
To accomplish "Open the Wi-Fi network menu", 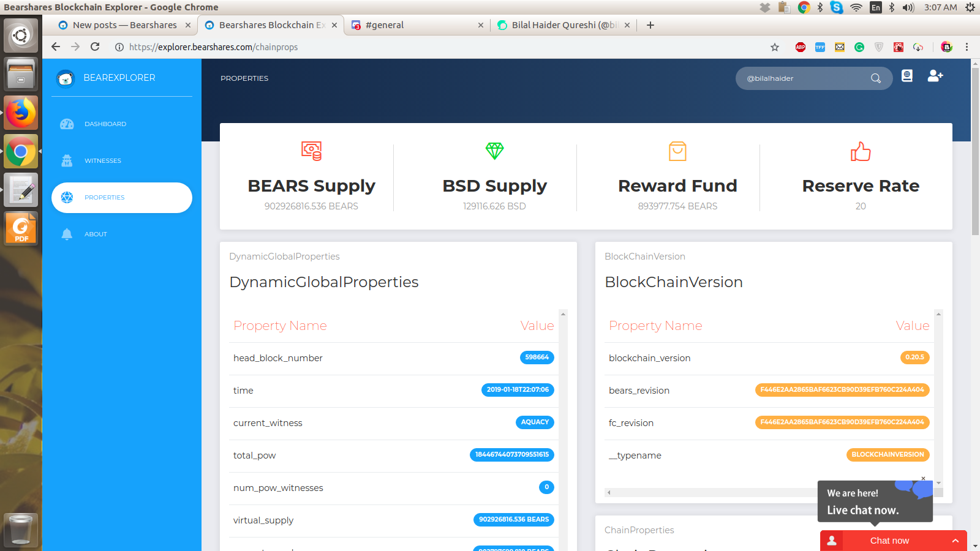I will pyautogui.click(x=856, y=7).
